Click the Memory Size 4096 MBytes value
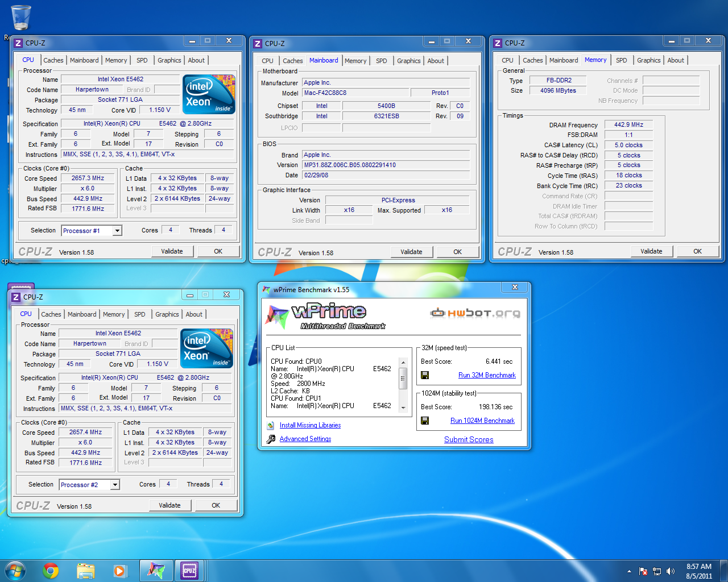Screen dimensions: 728x582 click(x=559, y=90)
